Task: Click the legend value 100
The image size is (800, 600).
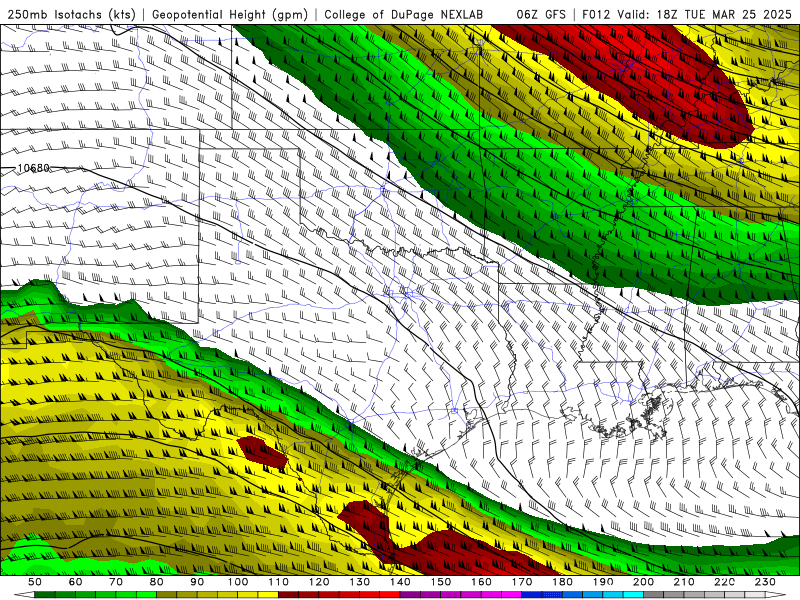Action: coord(238,582)
